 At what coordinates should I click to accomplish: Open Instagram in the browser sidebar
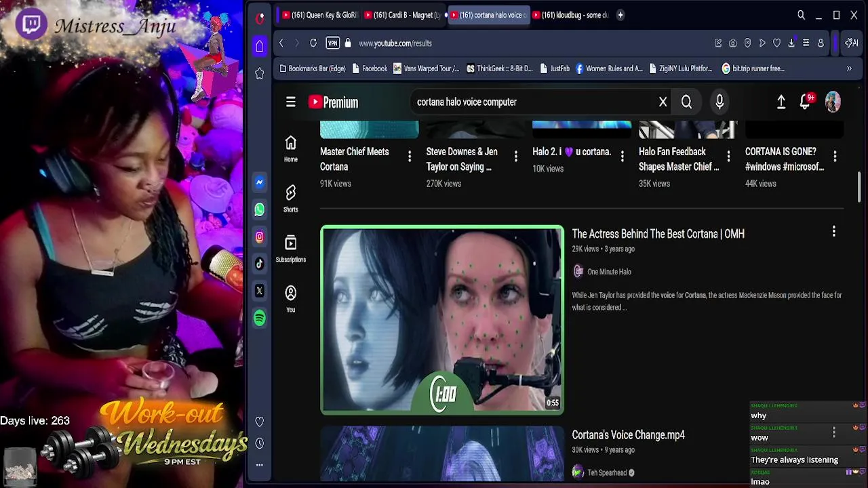tap(260, 237)
